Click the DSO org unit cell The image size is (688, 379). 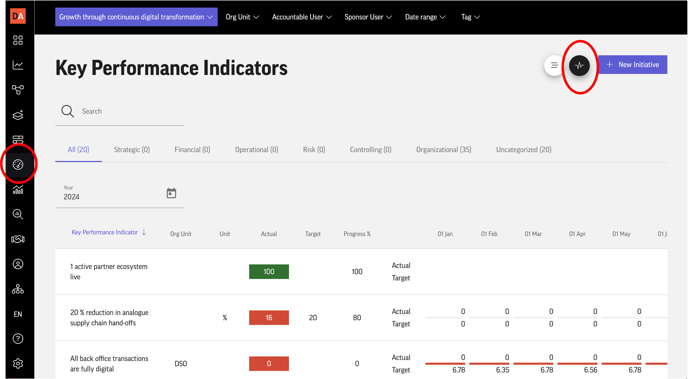tap(181, 364)
